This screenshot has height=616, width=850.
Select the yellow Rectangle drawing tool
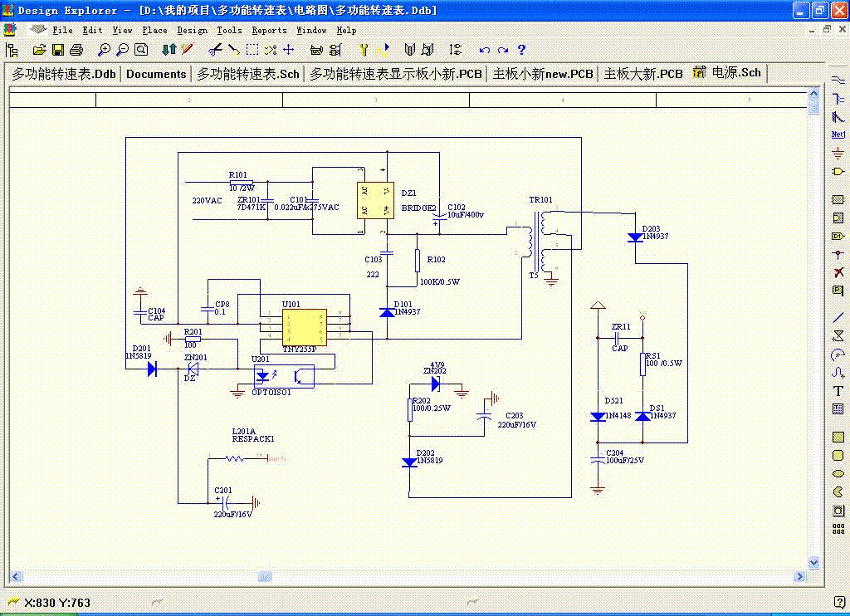pos(838,437)
